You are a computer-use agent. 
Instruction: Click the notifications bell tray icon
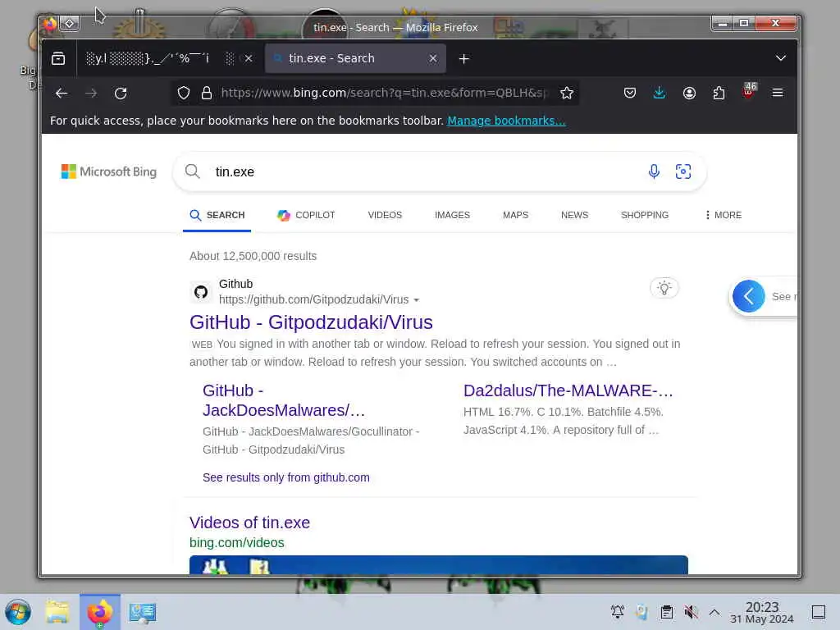(618, 612)
